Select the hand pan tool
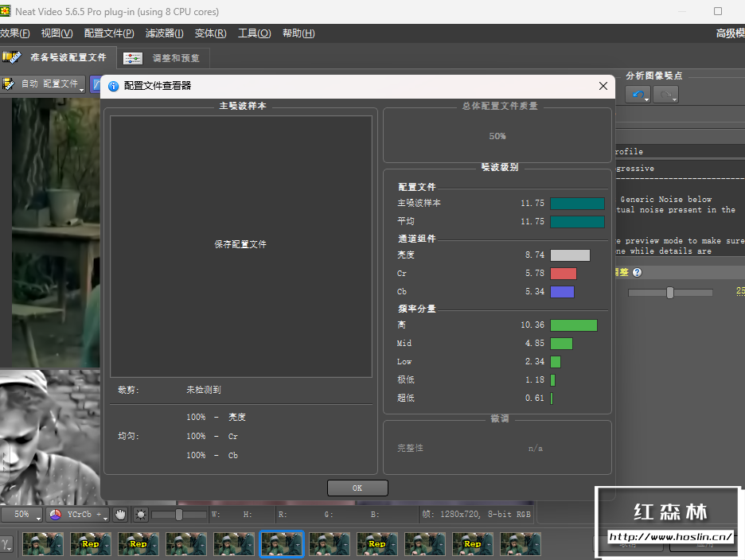The width and height of the screenshot is (745, 560). pos(121,515)
